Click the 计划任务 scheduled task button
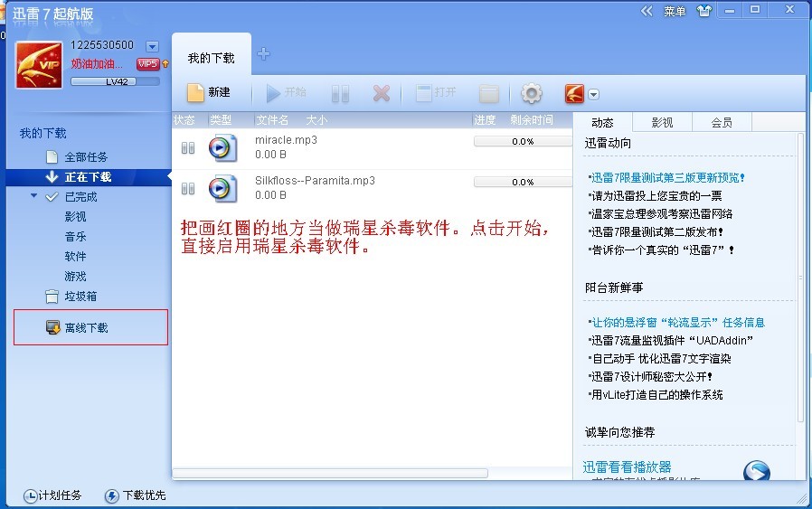812x509 pixels. tap(52, 495)
